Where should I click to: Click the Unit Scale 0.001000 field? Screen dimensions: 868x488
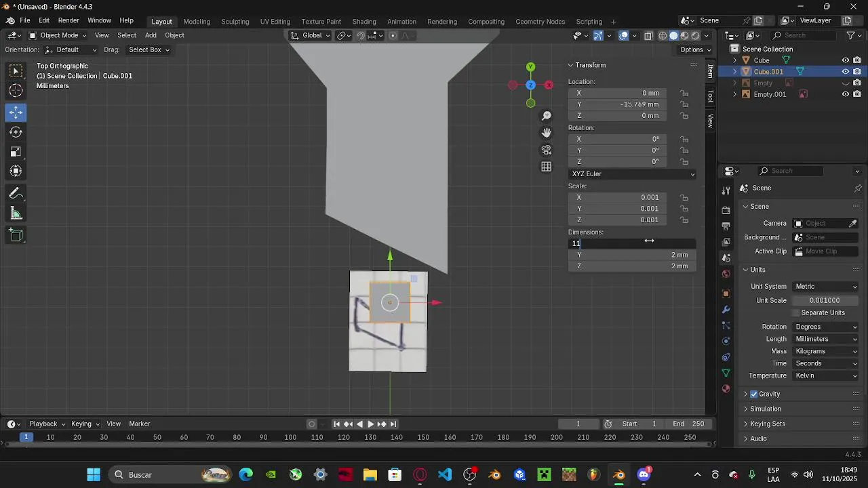(x=825, y=300)
